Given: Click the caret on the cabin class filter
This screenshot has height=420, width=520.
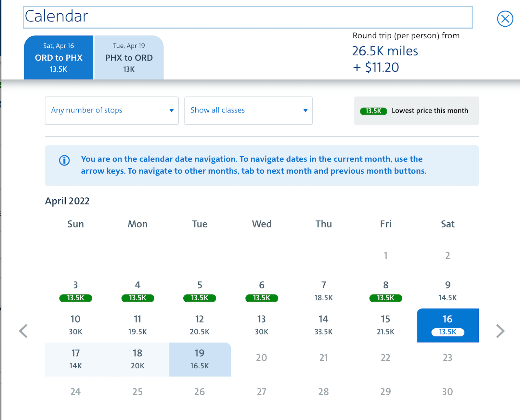Looking at the screenshot, I should (305, 111).
